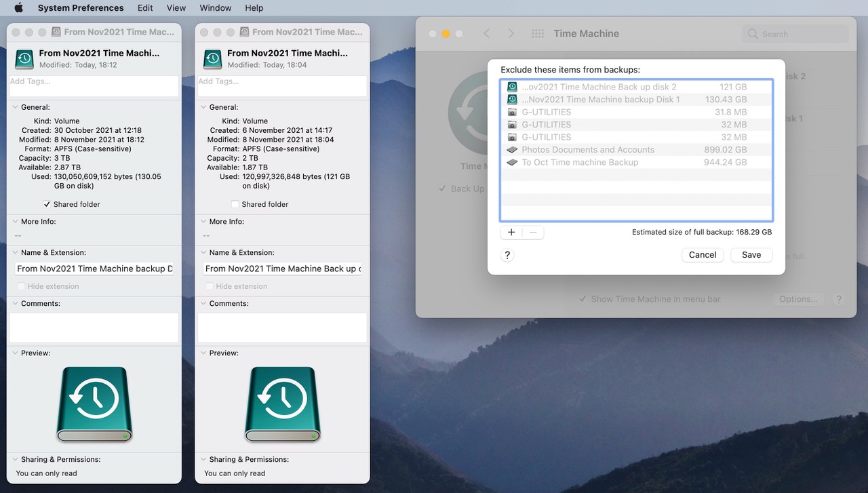Click the '899.02 GB' size in the exclusion list

726,150
